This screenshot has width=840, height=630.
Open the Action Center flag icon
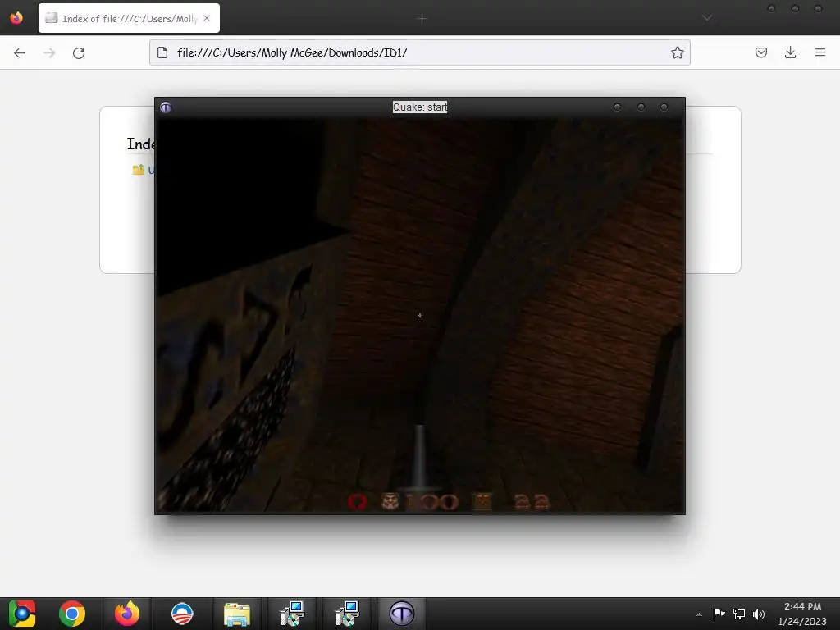pos(719,614)
